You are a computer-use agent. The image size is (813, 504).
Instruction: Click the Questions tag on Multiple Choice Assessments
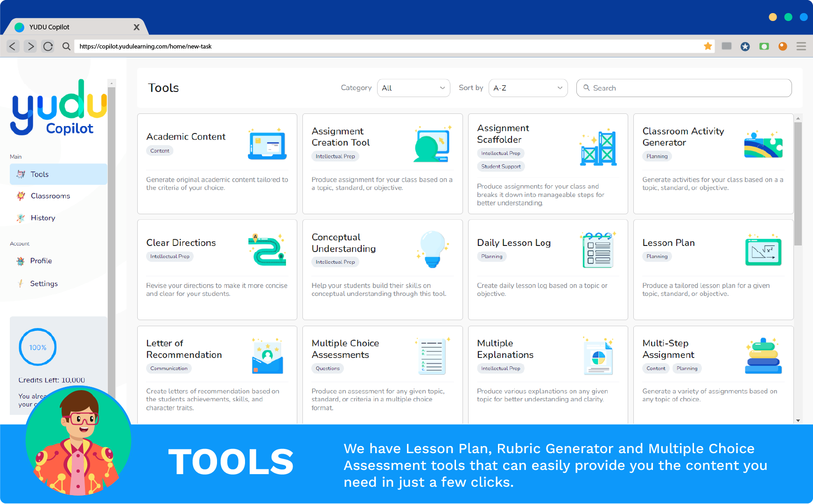[328, 368]
